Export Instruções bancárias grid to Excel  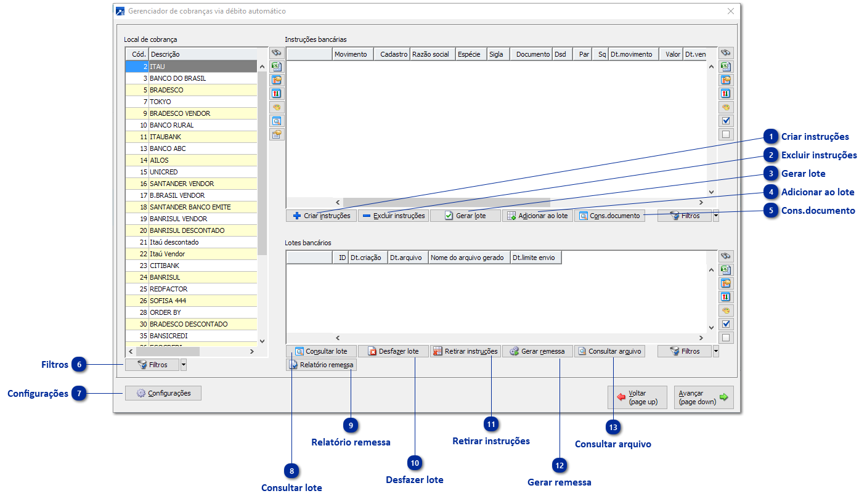726,67
